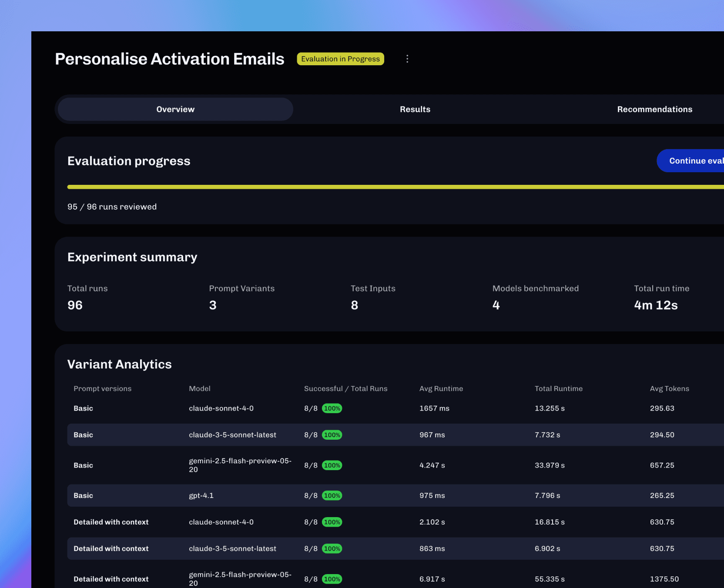Click the 100% success badge for gpt-4.1
Screen dimensions: 724x588
(332, 495)
